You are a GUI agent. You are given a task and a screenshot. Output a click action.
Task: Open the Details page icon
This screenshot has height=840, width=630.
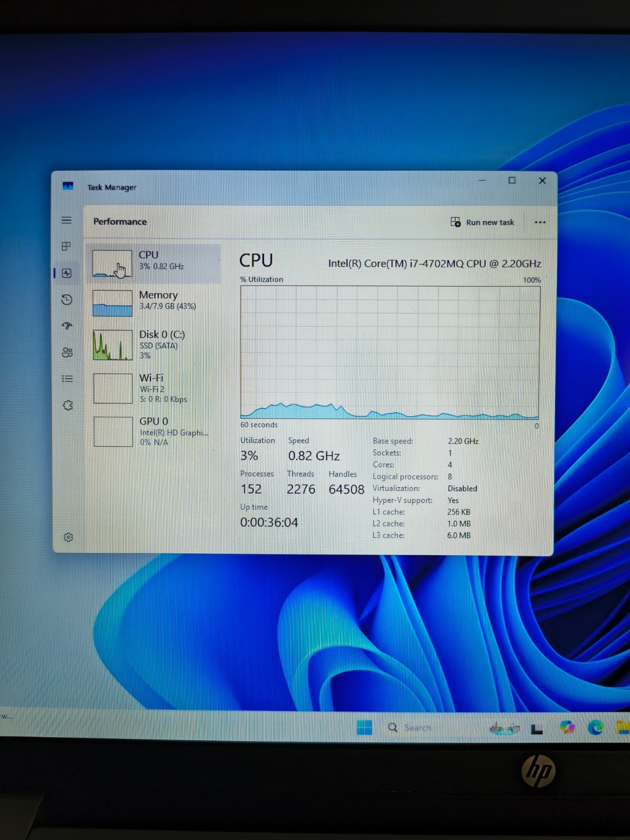[67, 379]
